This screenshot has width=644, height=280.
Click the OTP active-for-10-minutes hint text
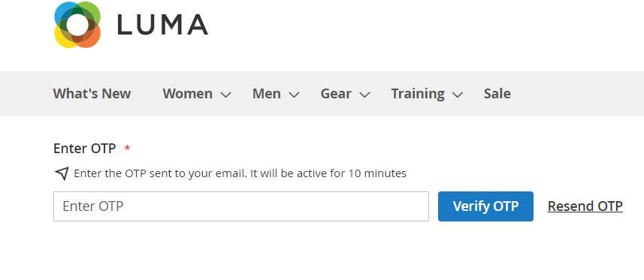pyautogui.click(x=240, y=173)
